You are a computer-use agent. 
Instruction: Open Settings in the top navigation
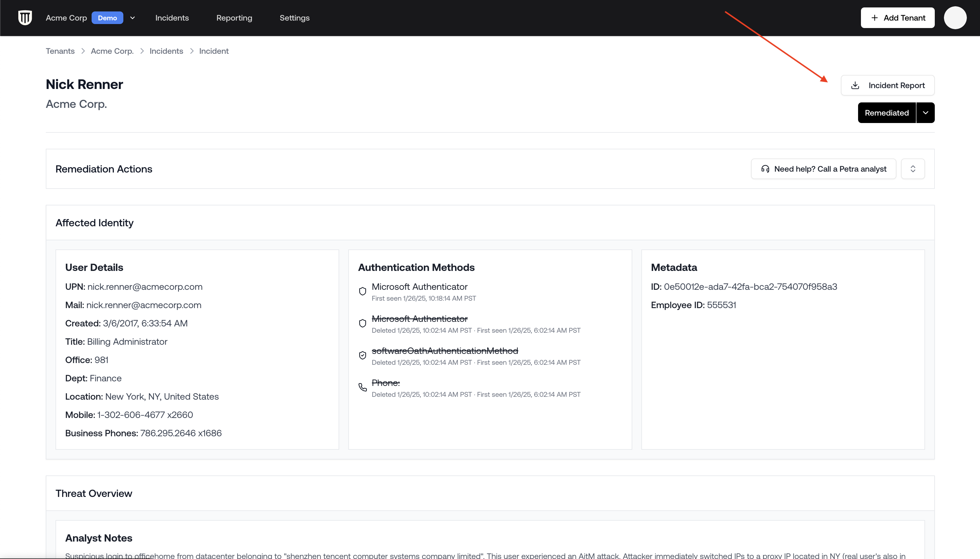click(294, 18)
